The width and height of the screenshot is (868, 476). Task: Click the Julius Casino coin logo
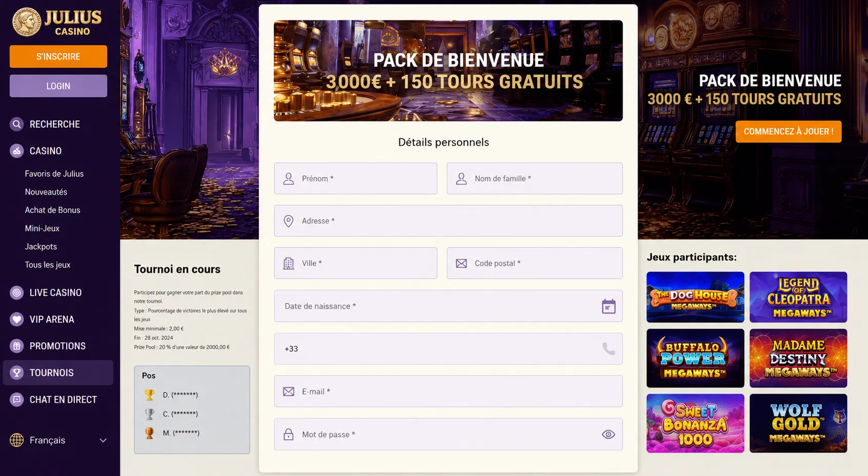[x=27, y=22]
